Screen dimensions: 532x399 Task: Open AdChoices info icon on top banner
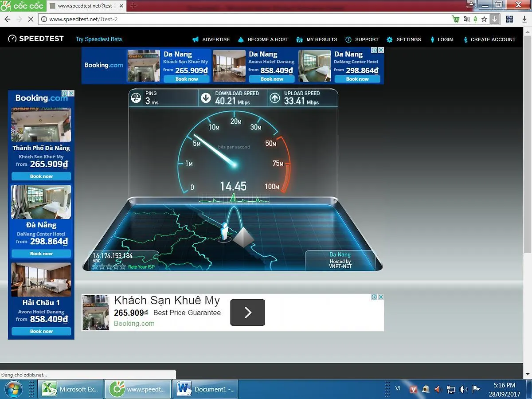coord(375,50)
